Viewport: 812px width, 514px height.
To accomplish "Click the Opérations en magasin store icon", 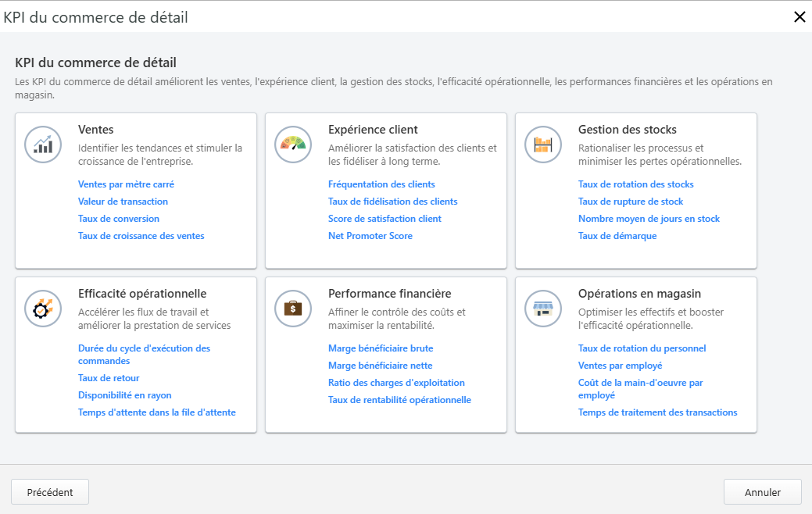I will click(543, 308).
